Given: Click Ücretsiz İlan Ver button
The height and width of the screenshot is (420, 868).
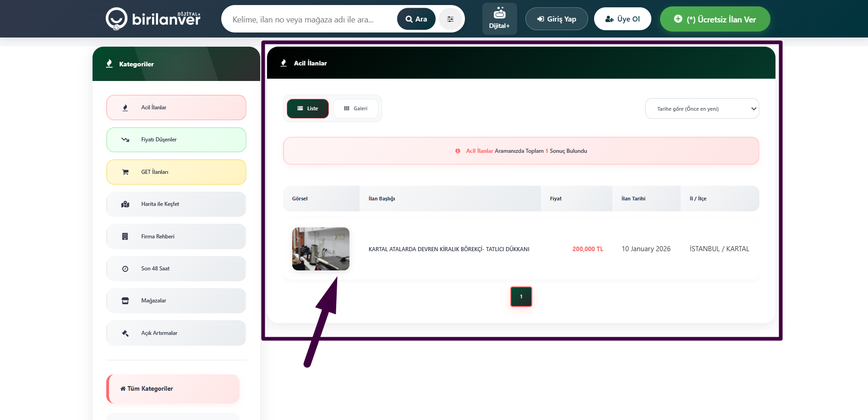Looking at the screenshot, I should coord(715,19).
